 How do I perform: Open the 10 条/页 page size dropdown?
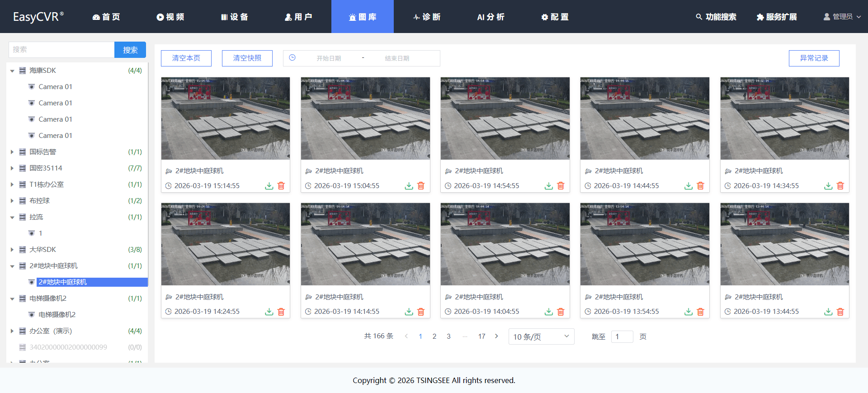point(541,336)
